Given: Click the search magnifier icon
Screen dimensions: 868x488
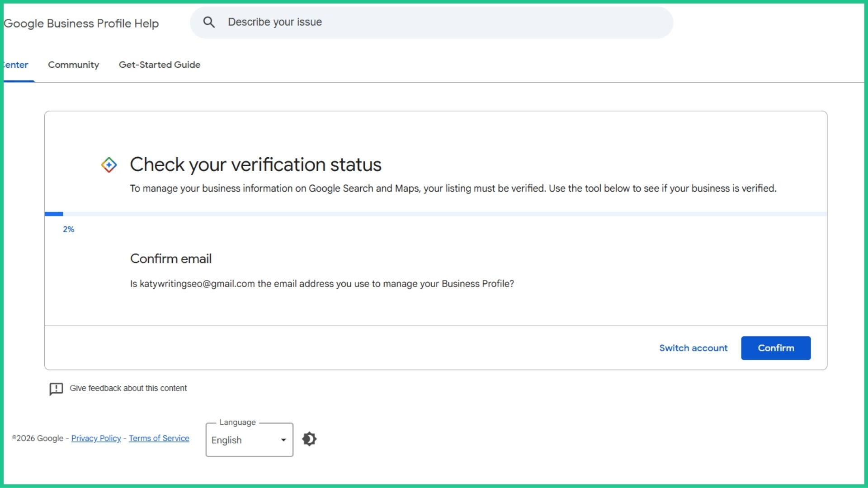Looking at the screenshot, I should 209,22.
